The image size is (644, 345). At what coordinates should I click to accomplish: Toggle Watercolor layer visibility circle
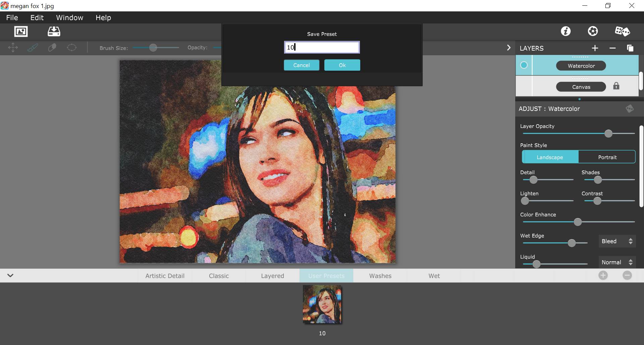click(x=524, y=65)
